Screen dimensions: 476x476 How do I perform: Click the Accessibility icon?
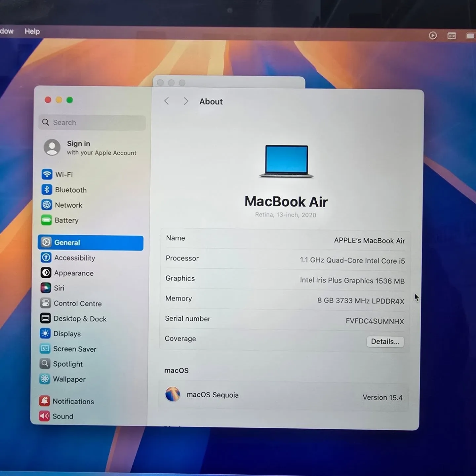[46, 257]
